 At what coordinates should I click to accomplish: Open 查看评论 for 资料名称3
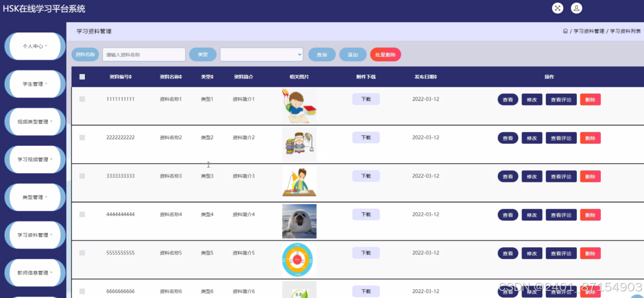tap(561, 177)
